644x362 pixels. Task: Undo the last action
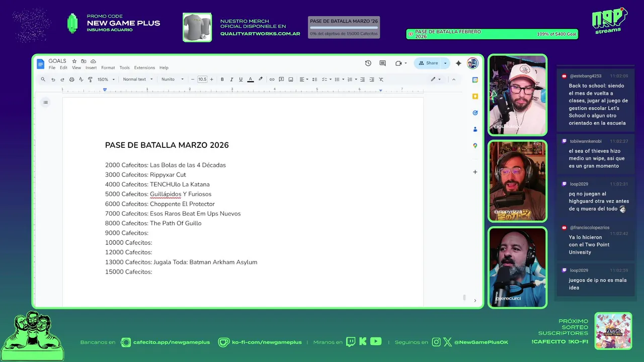tap(53, 79)
